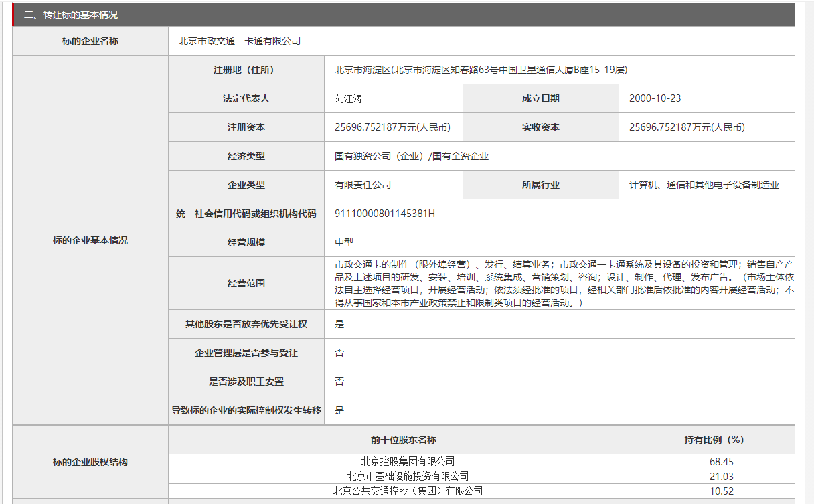Image resolution: width=814 pixels, height=504 pixels.
Task: Click the 成立日期 label
Action: [x=541, y=98]
